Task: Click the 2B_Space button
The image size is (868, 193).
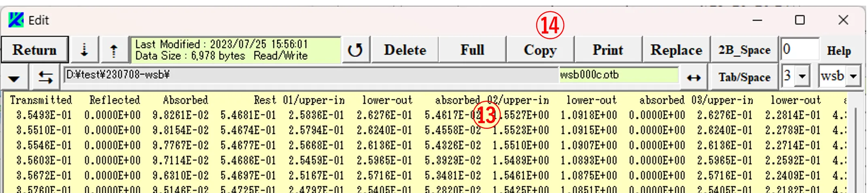Action: (x=744, y=50)
